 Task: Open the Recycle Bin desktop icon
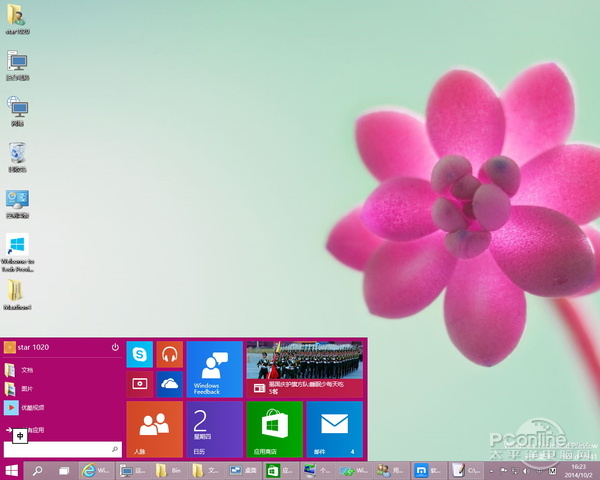click(x=17, y=155)
